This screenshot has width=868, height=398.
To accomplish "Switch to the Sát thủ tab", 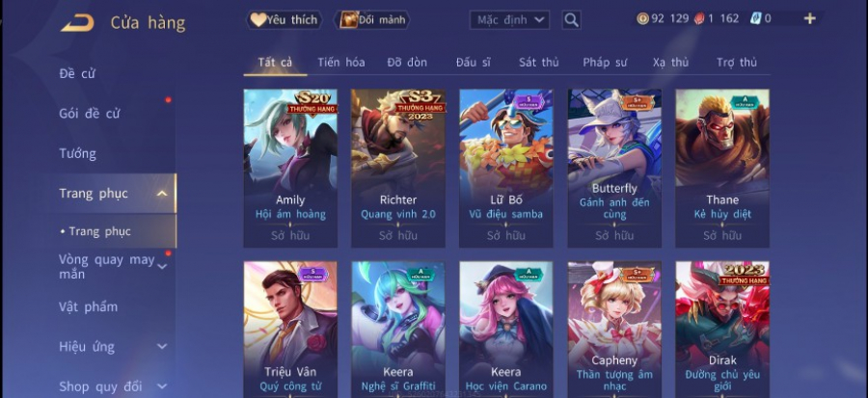I will [x=538, y=63].
